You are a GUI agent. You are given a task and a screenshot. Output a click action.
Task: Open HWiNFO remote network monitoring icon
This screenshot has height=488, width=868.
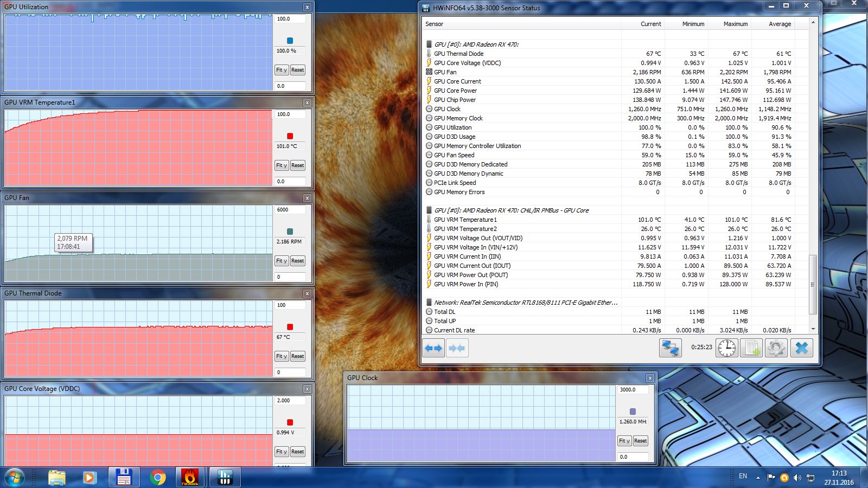670,348
